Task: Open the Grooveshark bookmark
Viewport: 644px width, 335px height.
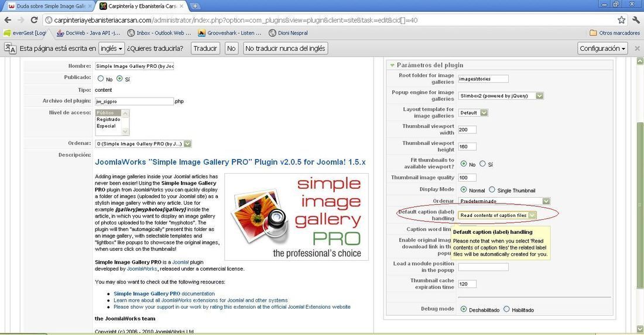Action: click(229, 33)
